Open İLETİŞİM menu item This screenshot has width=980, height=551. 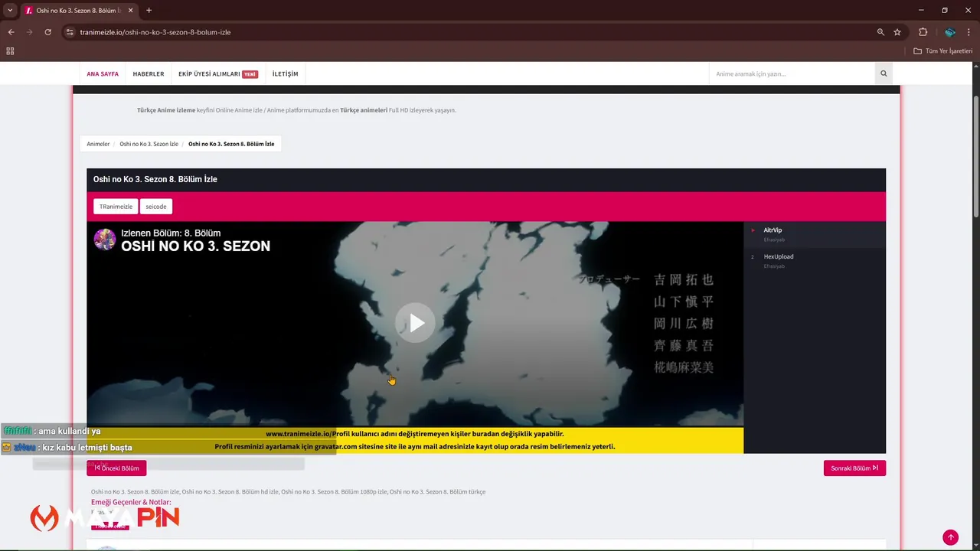pos(285,74)
